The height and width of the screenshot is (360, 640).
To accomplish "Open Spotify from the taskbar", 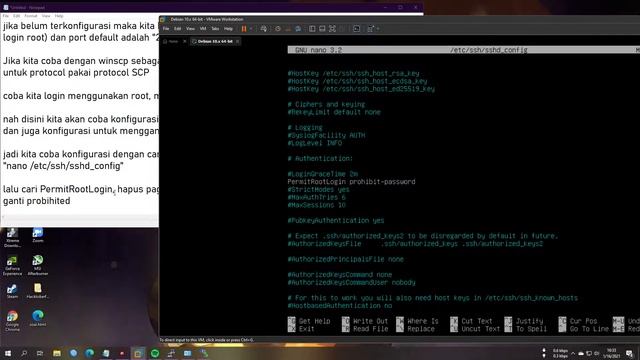I will [x=155, y=353].
